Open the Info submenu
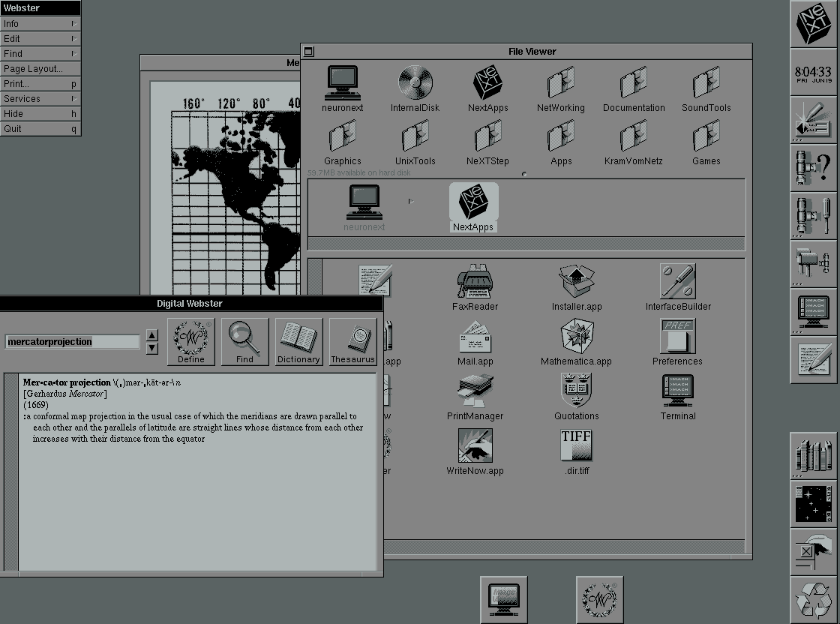 pos(40,23)
